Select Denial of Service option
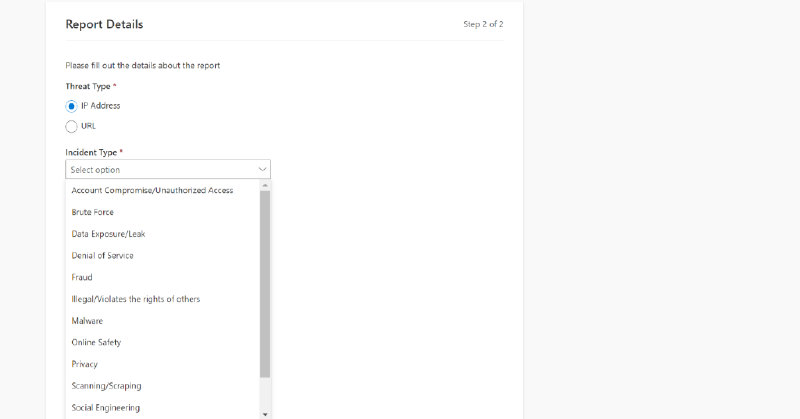The height and width of the screenshot is (419, 800). click(x=102, y=256)
